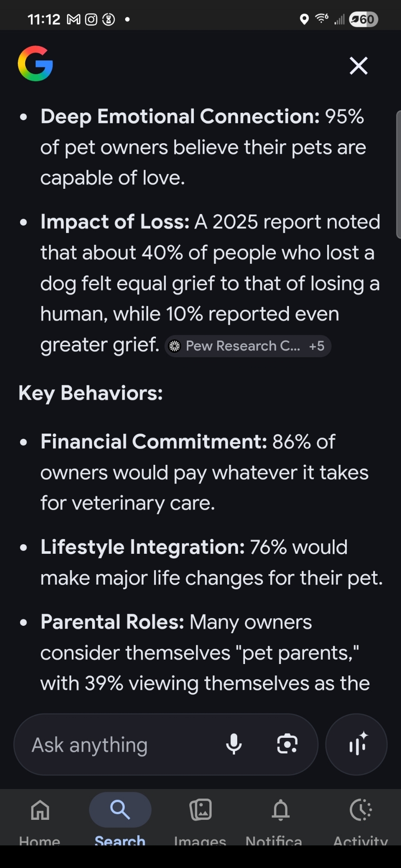Viewport: 401px width, 868px height.
Task: Start live voice mode with sparkle icon
Action: tap(357, 744)
